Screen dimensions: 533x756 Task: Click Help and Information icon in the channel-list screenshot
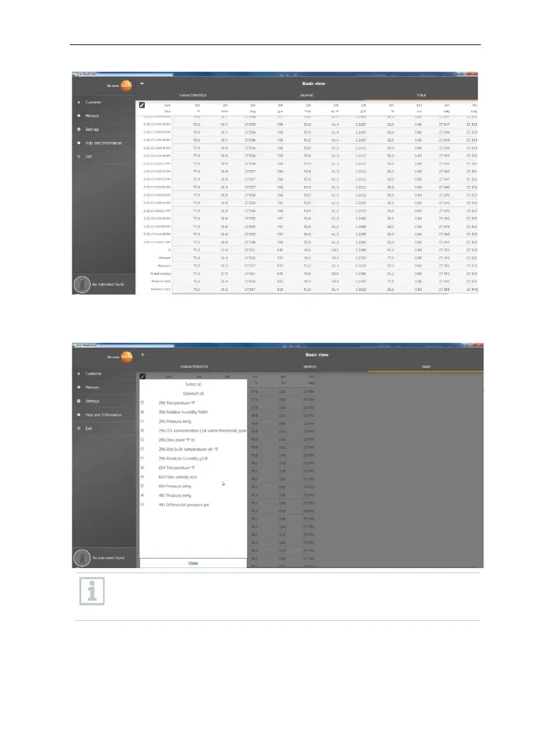79,414
